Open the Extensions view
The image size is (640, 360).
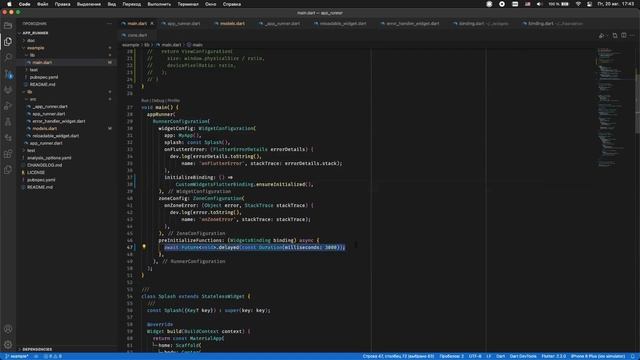(x=8, y=154)
